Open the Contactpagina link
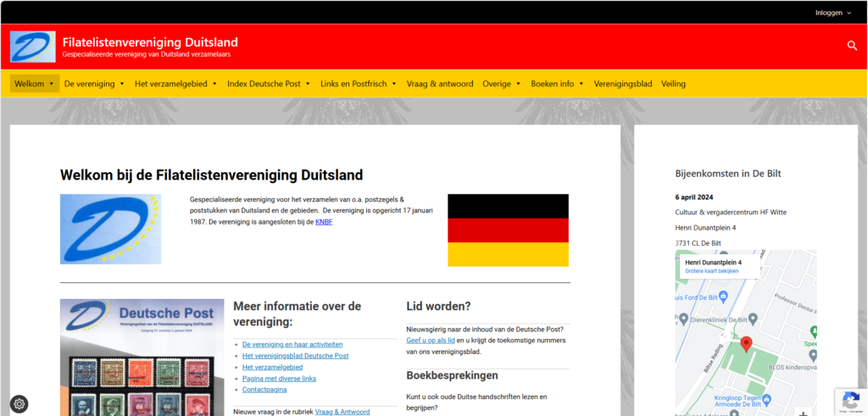868x416 pixels. (264, 390)
